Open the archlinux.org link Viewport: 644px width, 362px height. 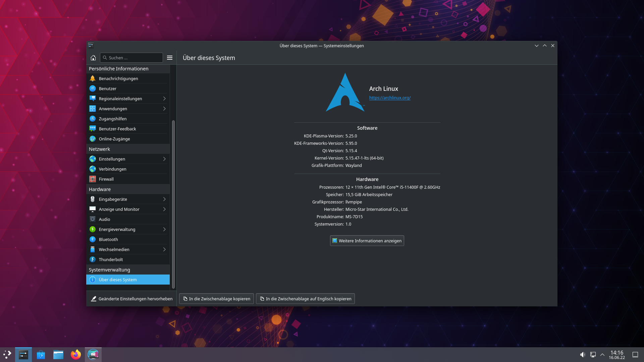(x=390, y=98)
